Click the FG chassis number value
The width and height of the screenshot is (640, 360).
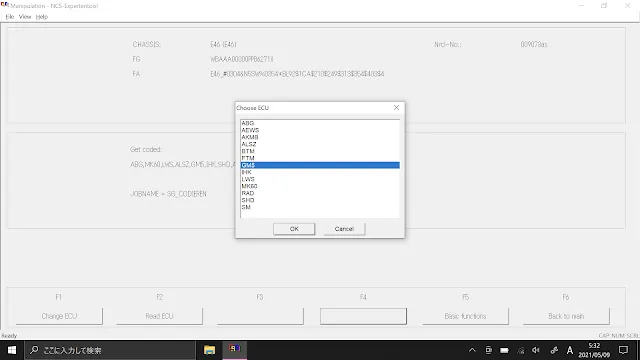point(242,59)
